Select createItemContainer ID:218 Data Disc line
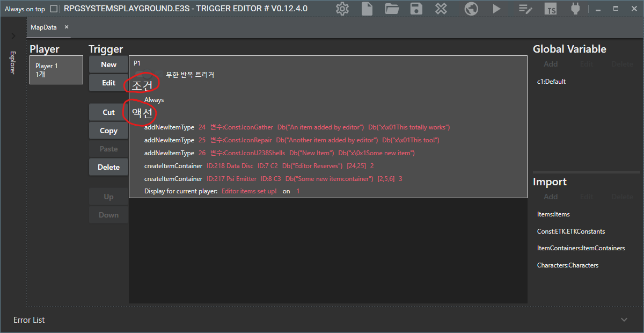 click(x=259, y=166)
